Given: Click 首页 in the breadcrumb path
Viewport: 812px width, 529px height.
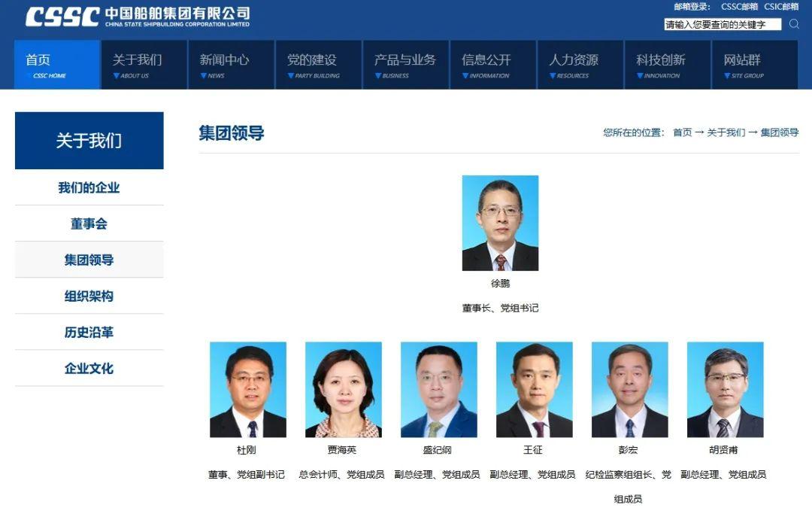Looking at the screenshot, I should tap(682, 132).
